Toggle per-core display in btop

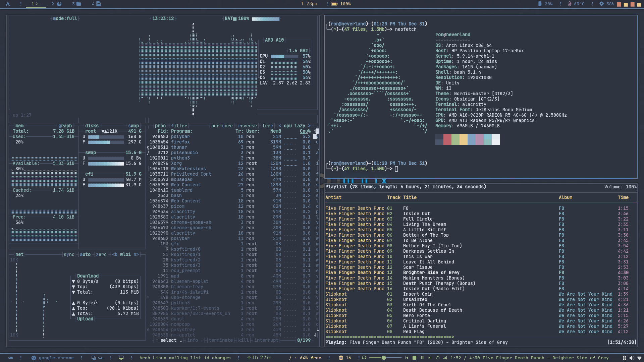(222, 126)
